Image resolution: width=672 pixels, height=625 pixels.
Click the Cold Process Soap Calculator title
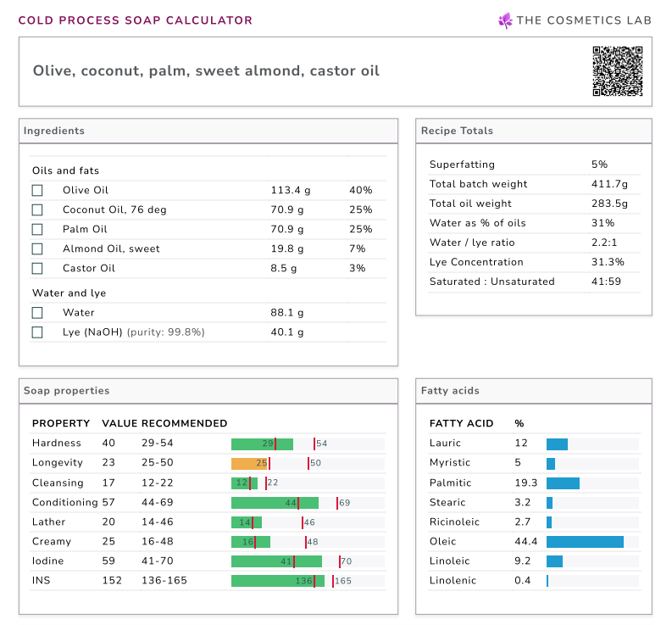[x=136, y=20]
